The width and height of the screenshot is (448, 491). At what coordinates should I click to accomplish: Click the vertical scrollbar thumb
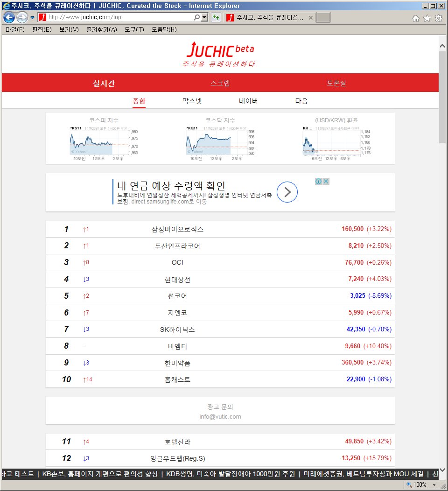tap(442, 97)
